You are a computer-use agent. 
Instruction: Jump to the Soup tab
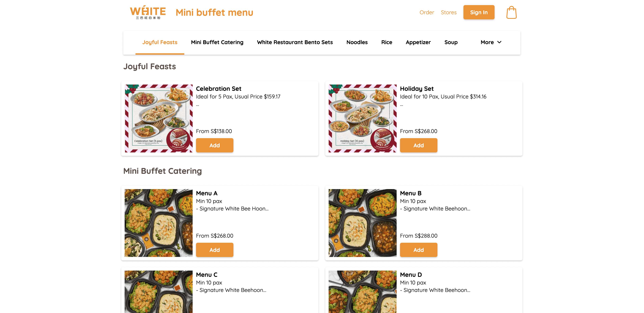pos(451,42)
